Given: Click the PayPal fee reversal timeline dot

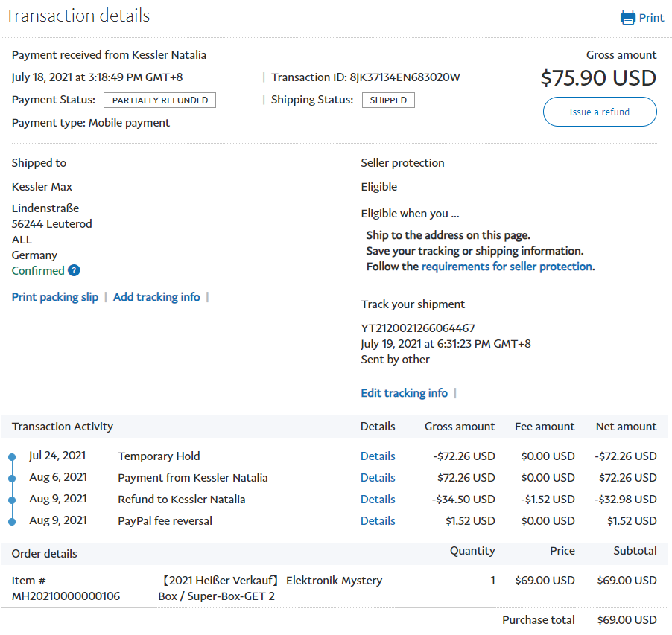Looking at the screenshot, I should click(12, 522).
